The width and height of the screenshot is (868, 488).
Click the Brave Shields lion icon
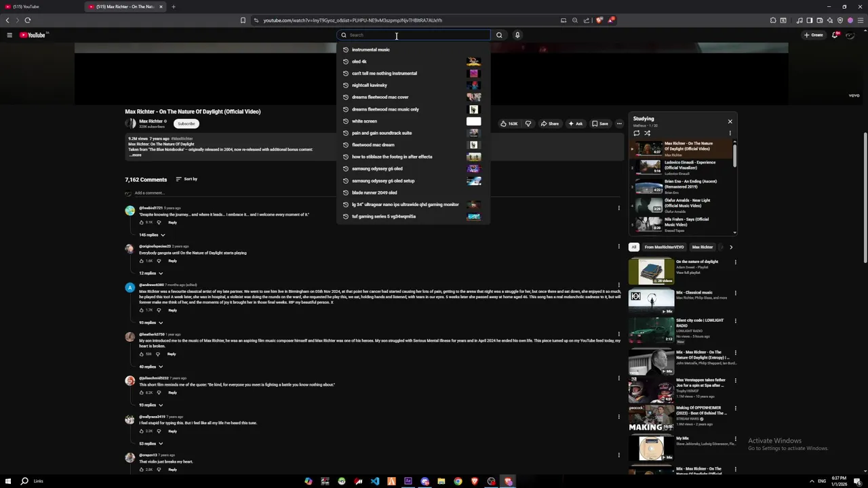tap(599, 20)
